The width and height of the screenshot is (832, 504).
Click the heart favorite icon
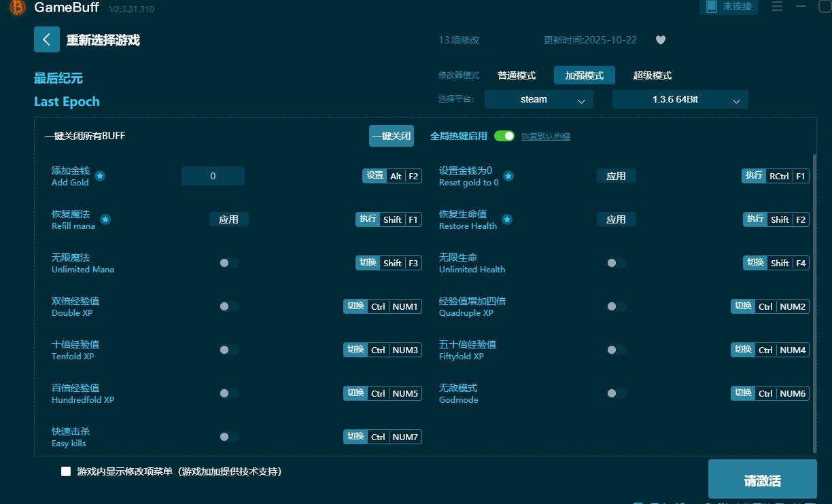click(660, 39)
